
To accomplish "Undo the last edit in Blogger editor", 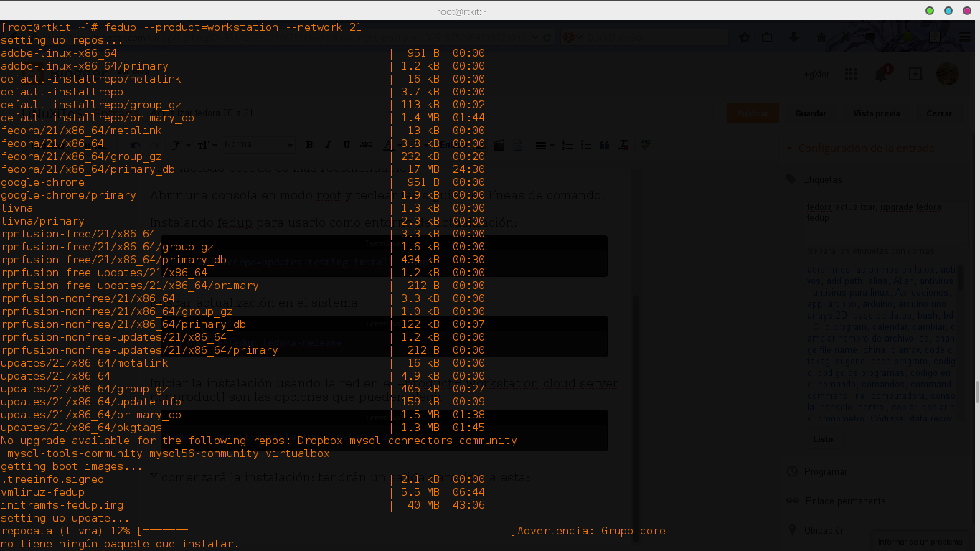I will click(x=136, y=145).
